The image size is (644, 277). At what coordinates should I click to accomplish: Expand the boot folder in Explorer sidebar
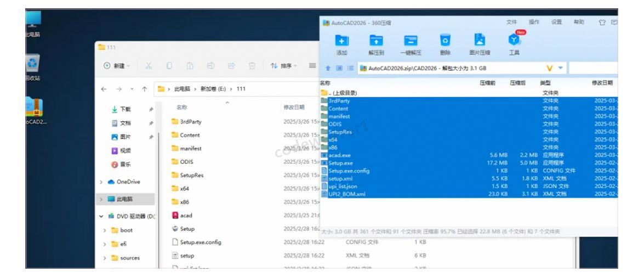pyautogui.click(x=105, y=230)
